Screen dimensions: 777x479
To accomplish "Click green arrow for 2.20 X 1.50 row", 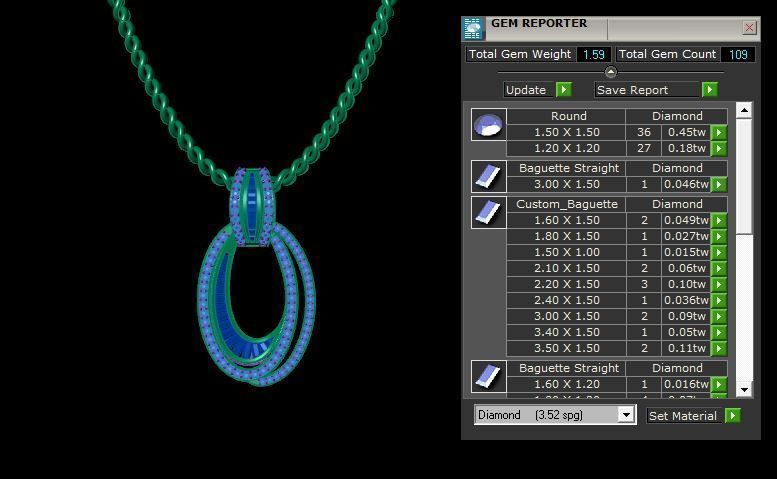I will (719, 284).
